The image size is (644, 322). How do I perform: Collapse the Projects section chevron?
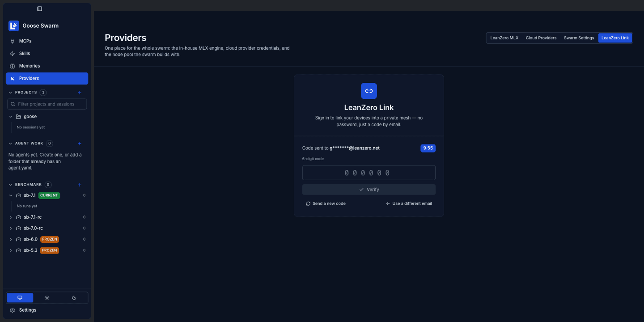[x=11, y=93]
